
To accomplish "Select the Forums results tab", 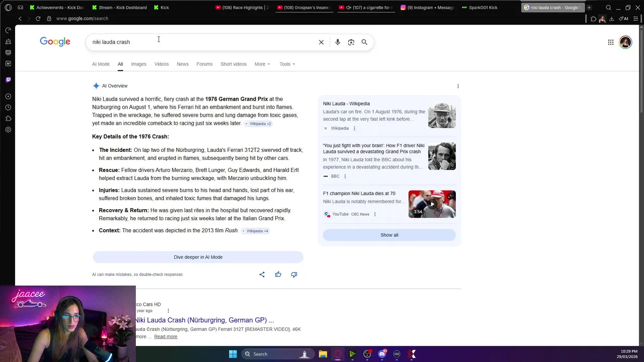I will click(x=204, y=64).
